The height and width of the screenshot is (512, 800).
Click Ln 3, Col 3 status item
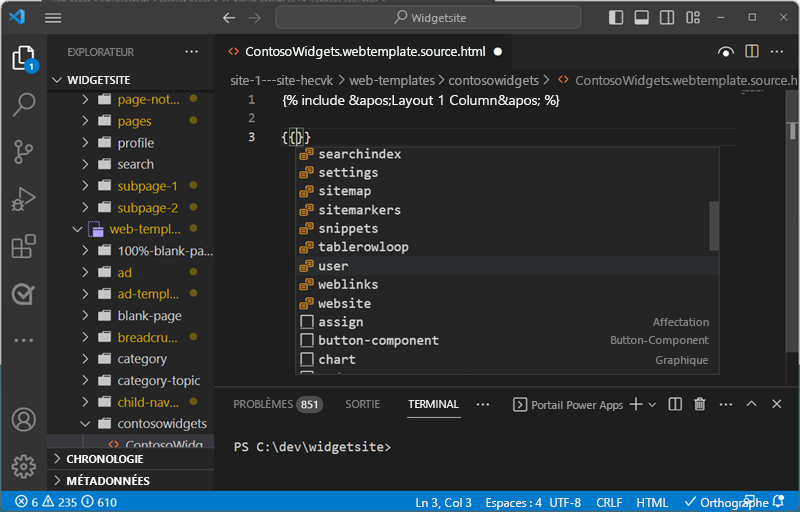click(x=443, y=503)
